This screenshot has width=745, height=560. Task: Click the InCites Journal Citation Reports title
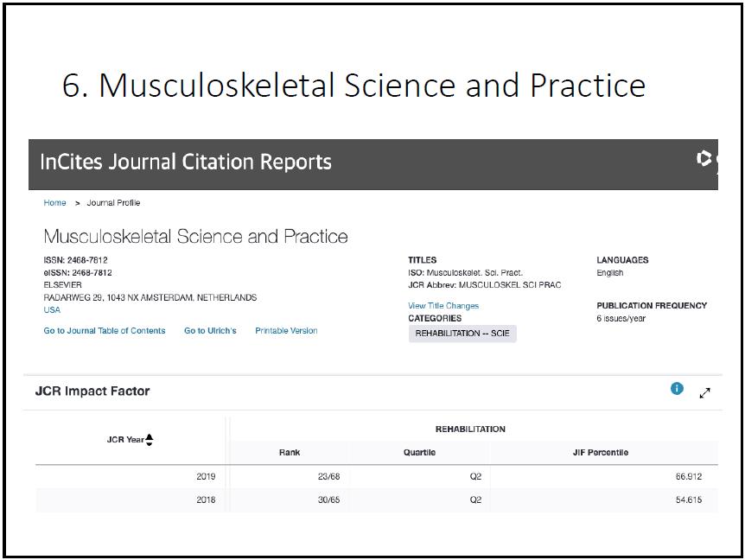point(186,162)
